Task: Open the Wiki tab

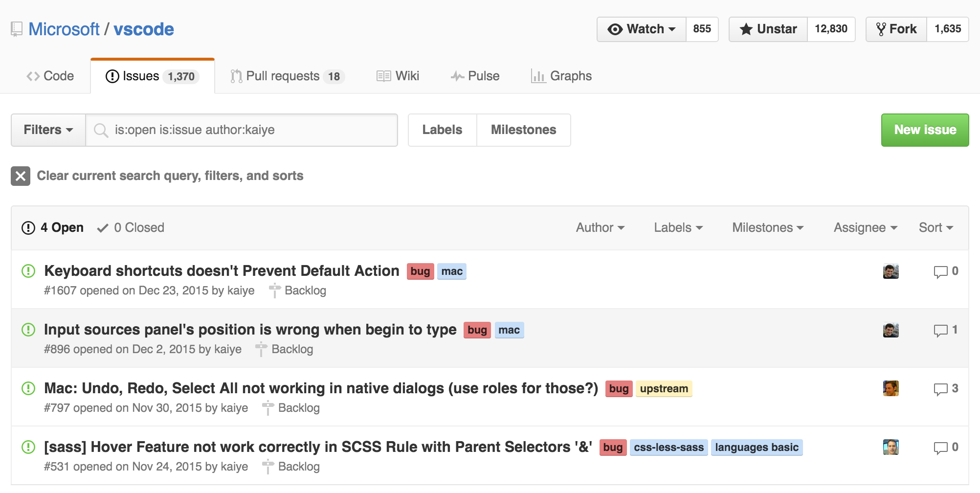Action: (398, 76)
